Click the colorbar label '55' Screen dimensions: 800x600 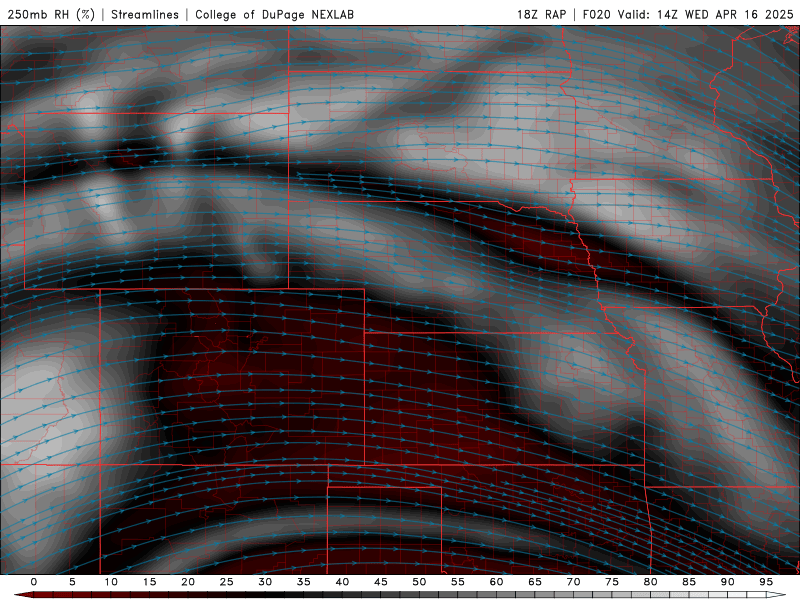[x=458, y=582]
